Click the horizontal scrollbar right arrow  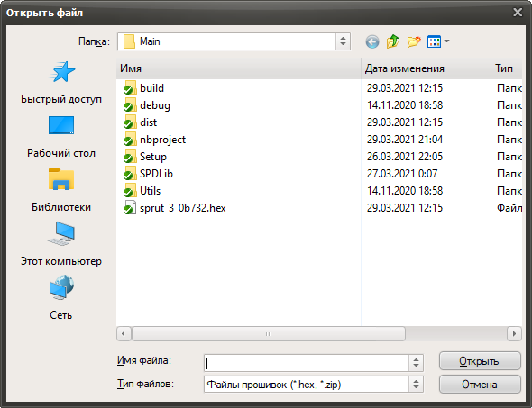coord(514,334)
